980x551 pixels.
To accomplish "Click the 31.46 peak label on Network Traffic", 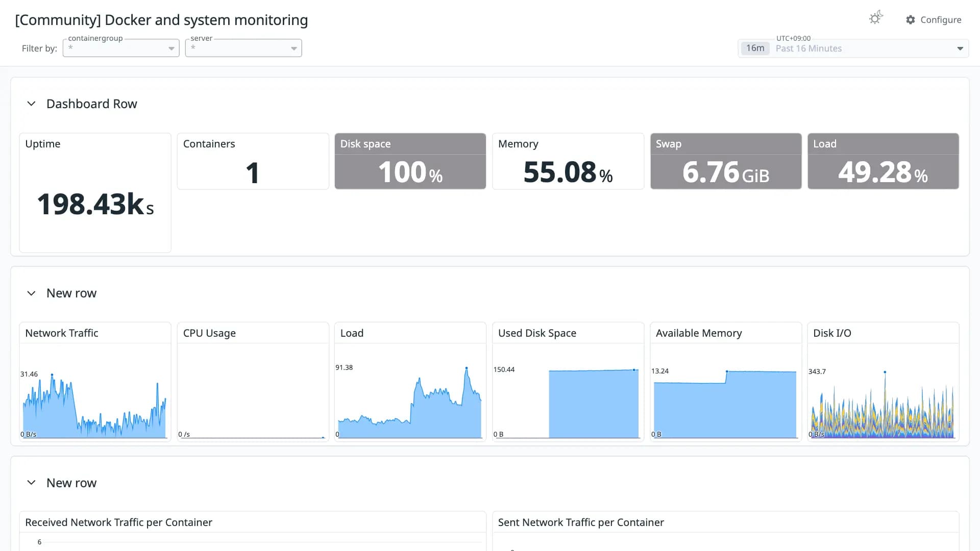I will pos(29,374).
